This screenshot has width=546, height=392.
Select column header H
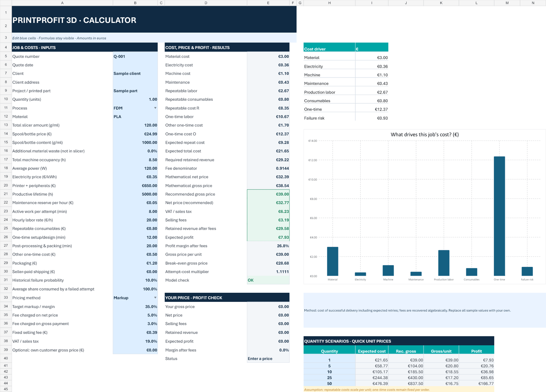tap(329, 3)
